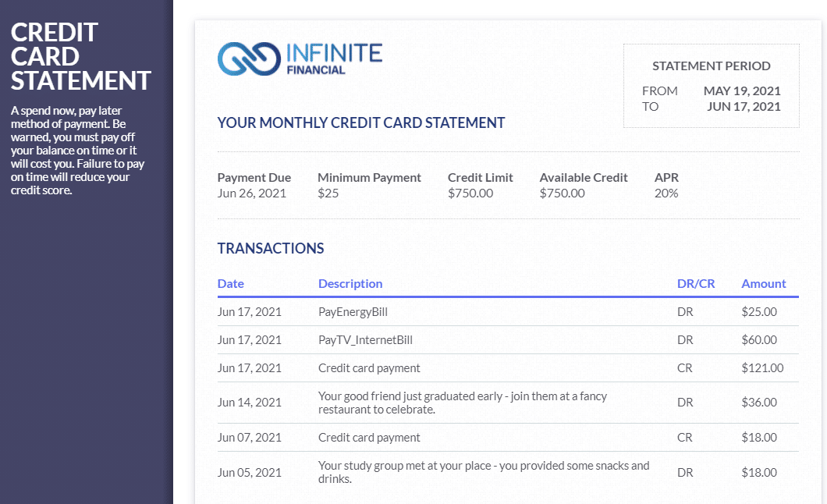Select the 'CREDIT CARD STATEMENT' sidebar heading
Viewport: 827px width, 504px height.
tap(80, 56)
